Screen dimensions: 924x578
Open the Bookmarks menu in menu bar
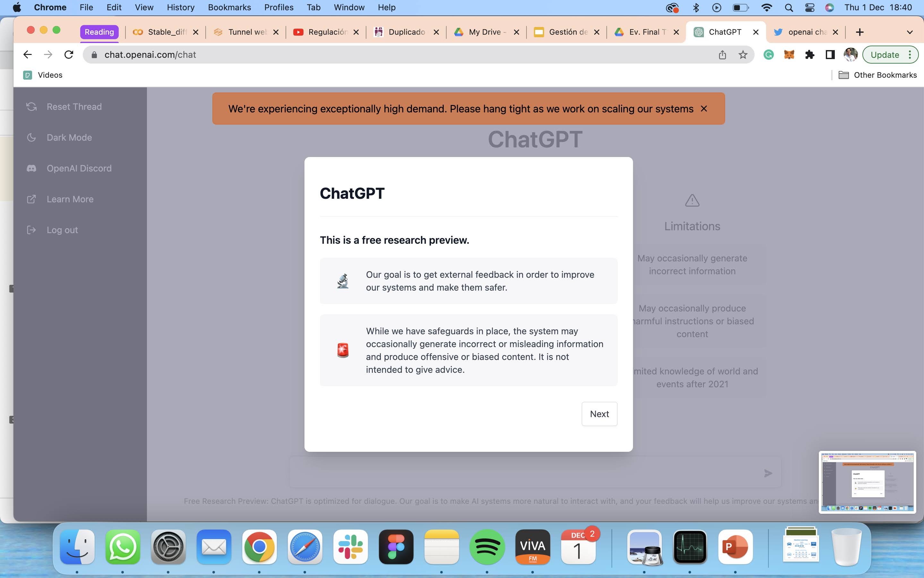pyautogui.click(x=229, y=7)
